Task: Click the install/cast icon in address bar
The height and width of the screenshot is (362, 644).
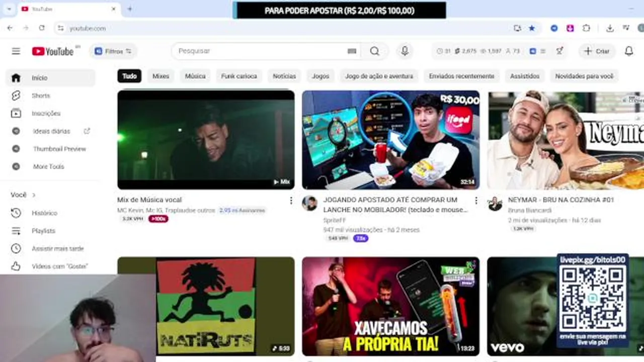Action: [x=517, y=28]
